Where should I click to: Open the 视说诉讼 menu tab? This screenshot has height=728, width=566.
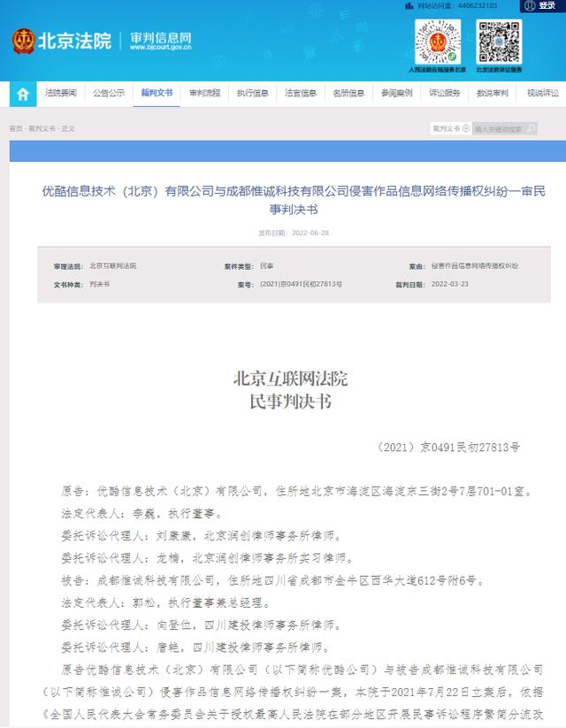pyautogui.click(x=543, y=93)
